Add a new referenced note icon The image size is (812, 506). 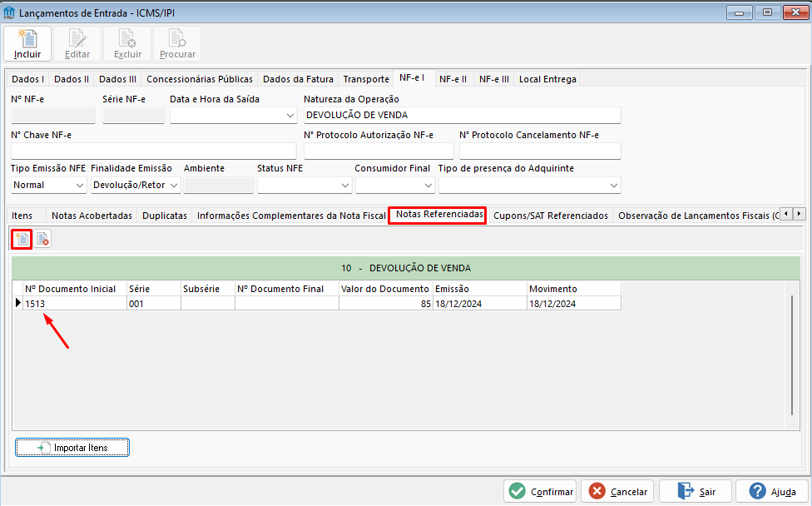(x=22, y=240)
